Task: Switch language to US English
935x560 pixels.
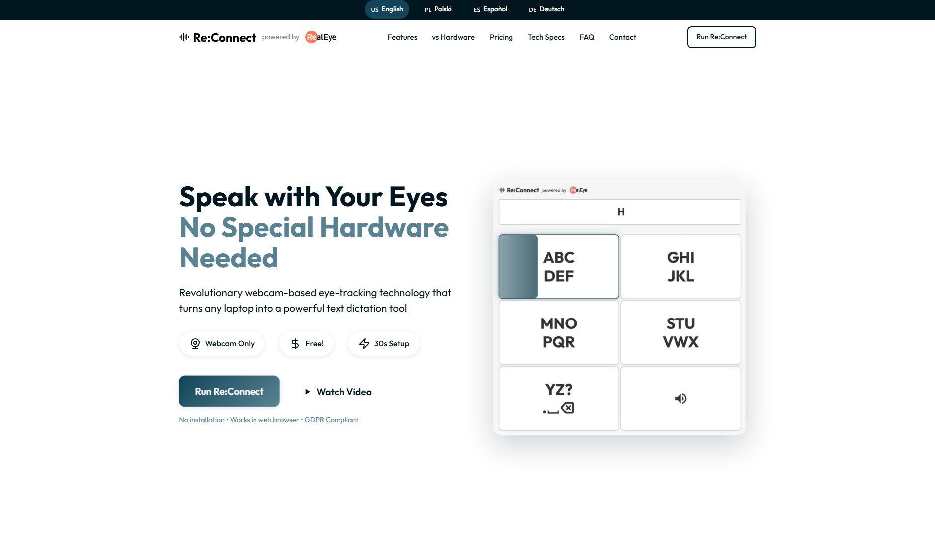Action: point(387,9)
